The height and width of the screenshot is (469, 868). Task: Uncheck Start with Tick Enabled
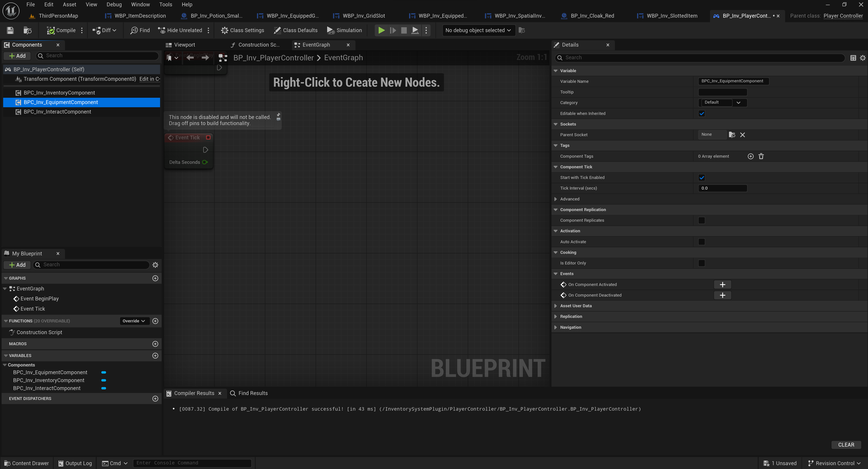[x=702, y=177]
